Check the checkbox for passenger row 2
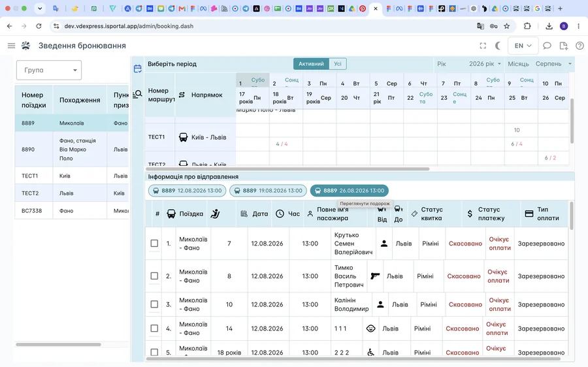The image size is (588, 367). tap(154, 276)
